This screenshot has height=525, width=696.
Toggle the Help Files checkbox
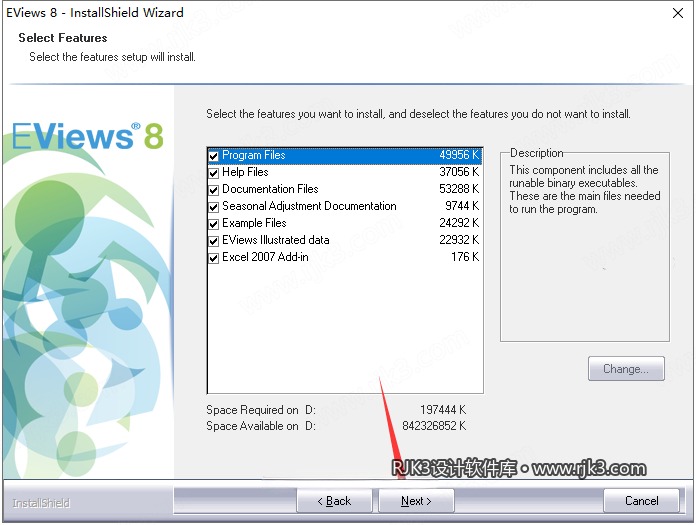tap(214, 173)
